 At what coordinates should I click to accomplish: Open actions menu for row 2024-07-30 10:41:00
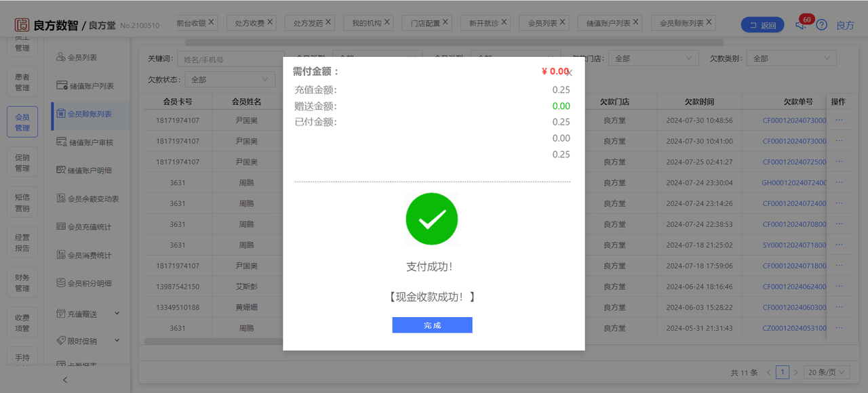pos(839,141)
